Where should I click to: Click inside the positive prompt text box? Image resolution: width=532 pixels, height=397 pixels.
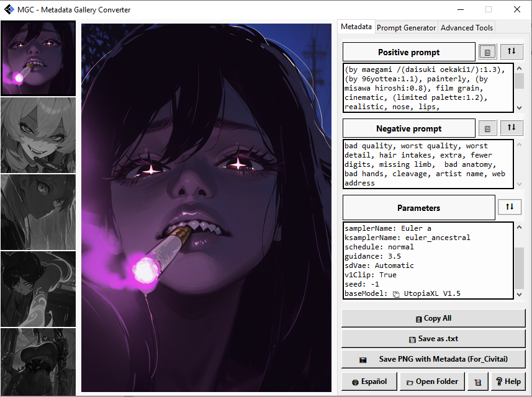coord(428,88)
